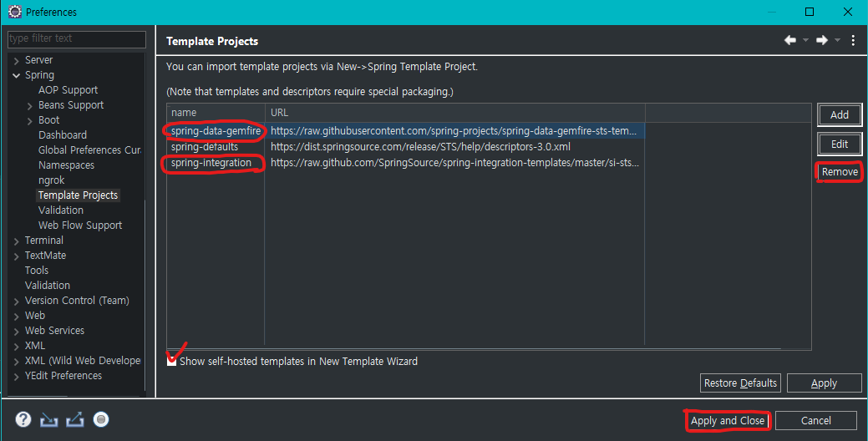Click the Remove button
The width and height of the screenshot is (868, 441).
(x=840, y=171)
